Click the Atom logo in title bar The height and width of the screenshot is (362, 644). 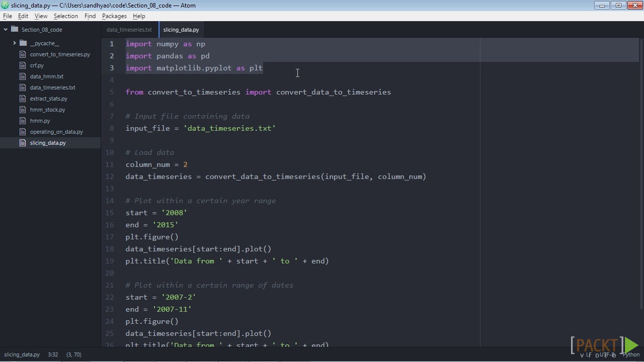(x=5, y=6)
